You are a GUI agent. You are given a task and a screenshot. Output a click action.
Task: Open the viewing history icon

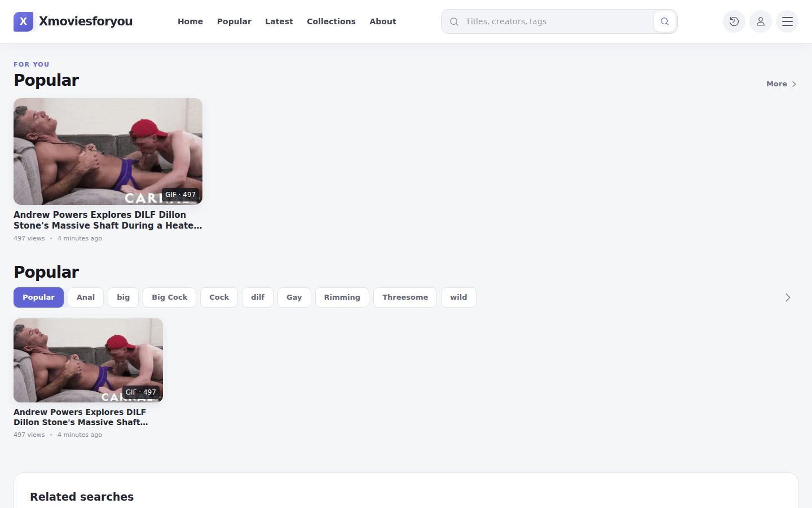click(734, 21)
